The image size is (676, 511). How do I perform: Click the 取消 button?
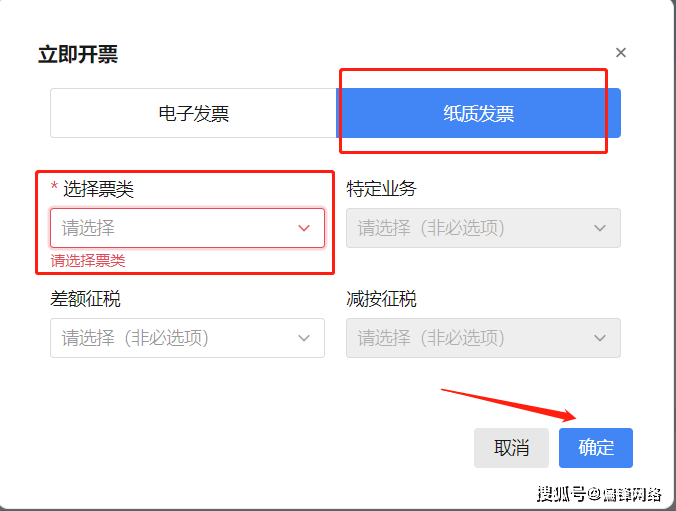(x=511, y=448)
